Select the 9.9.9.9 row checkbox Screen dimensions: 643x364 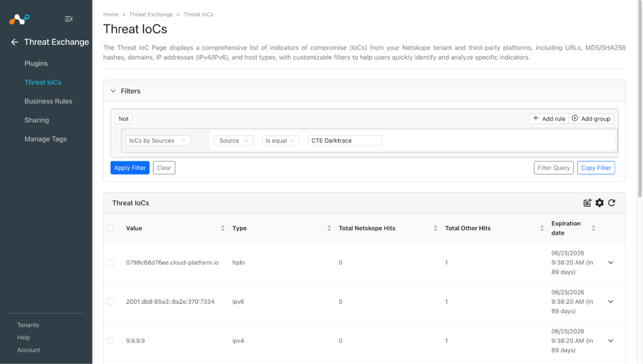pos(111,341)
